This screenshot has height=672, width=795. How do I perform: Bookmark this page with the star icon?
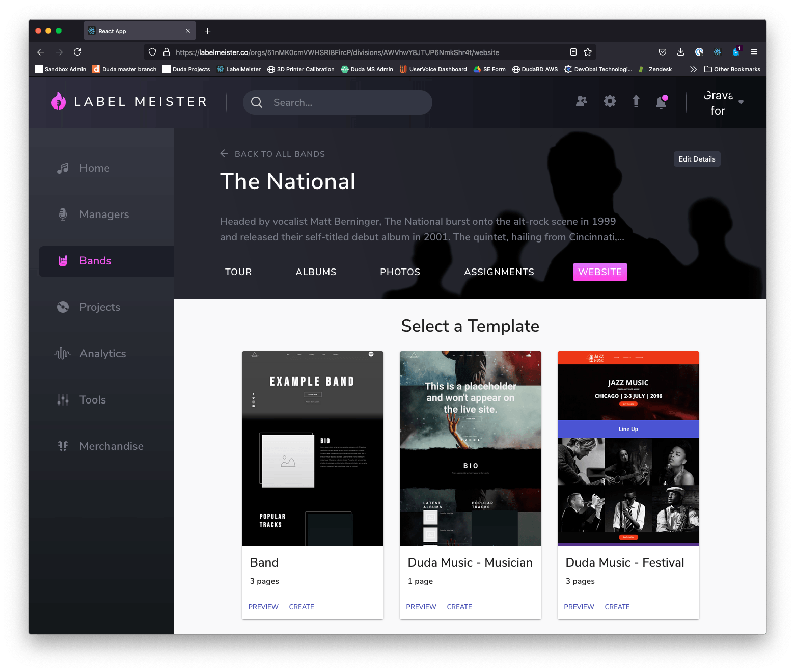pos(588,52)
